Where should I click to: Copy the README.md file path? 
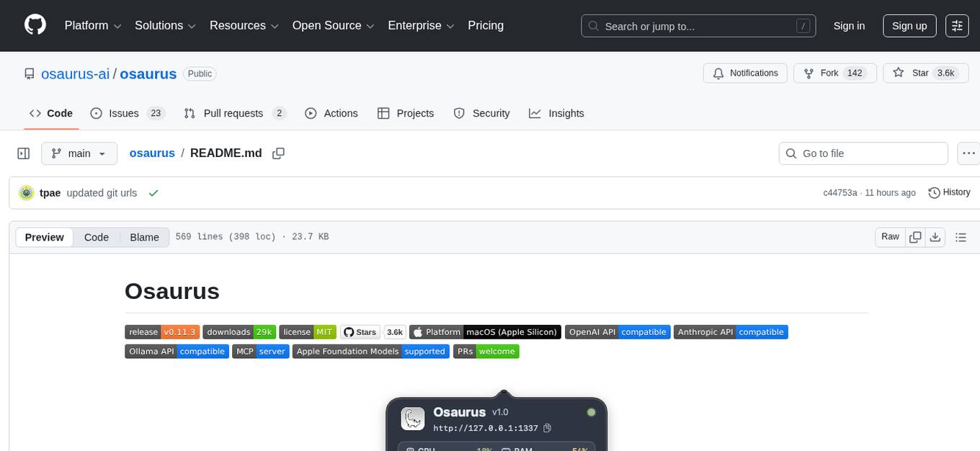[279, 153]
